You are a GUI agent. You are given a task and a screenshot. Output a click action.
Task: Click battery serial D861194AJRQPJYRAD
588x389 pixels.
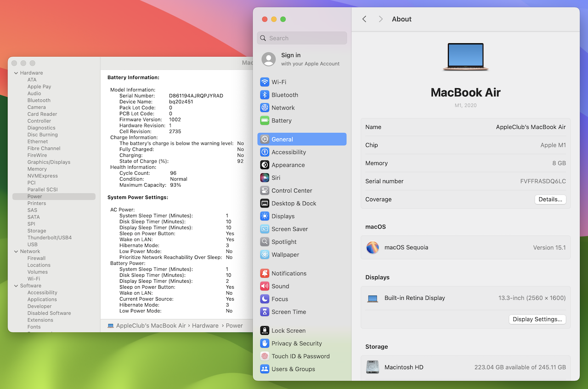[196, 96]
